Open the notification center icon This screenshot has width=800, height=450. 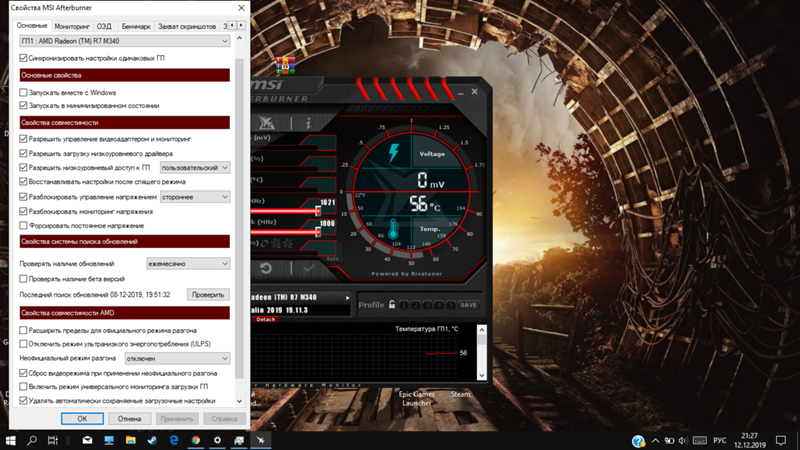pos(781,440)
